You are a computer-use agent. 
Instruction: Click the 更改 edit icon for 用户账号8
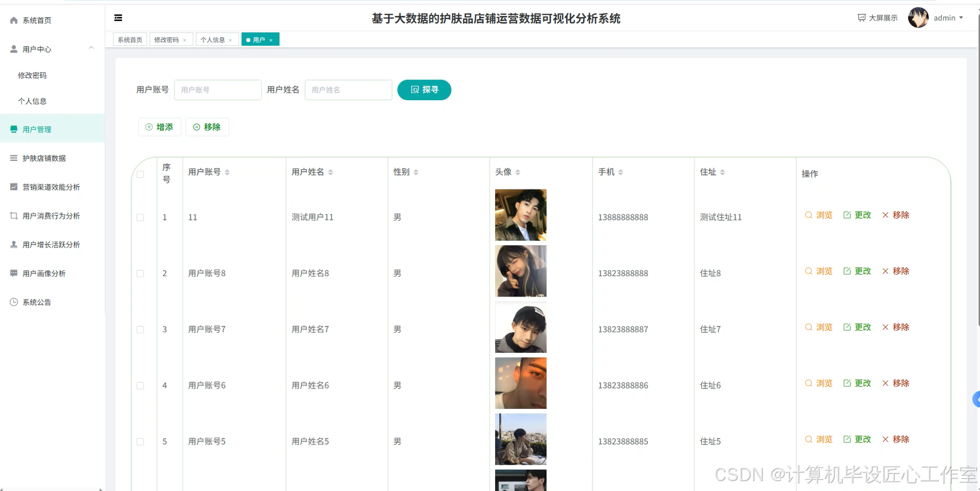coord(847,271)
